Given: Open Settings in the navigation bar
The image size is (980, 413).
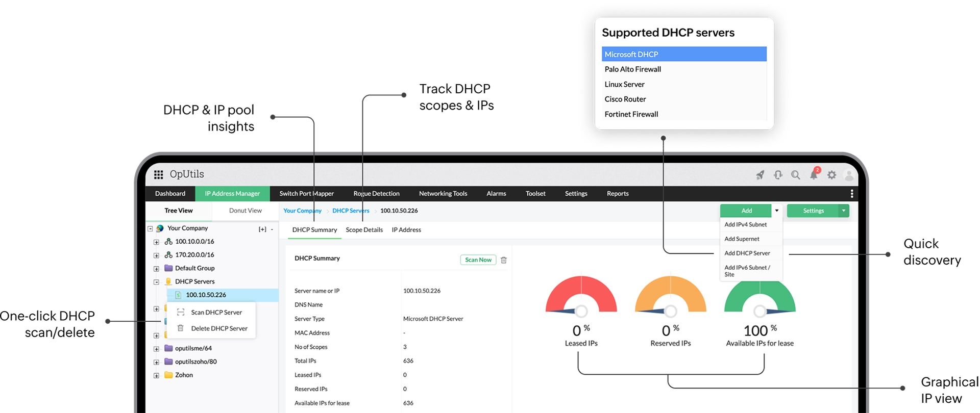Looking at the screenshot, I should 576,194.
